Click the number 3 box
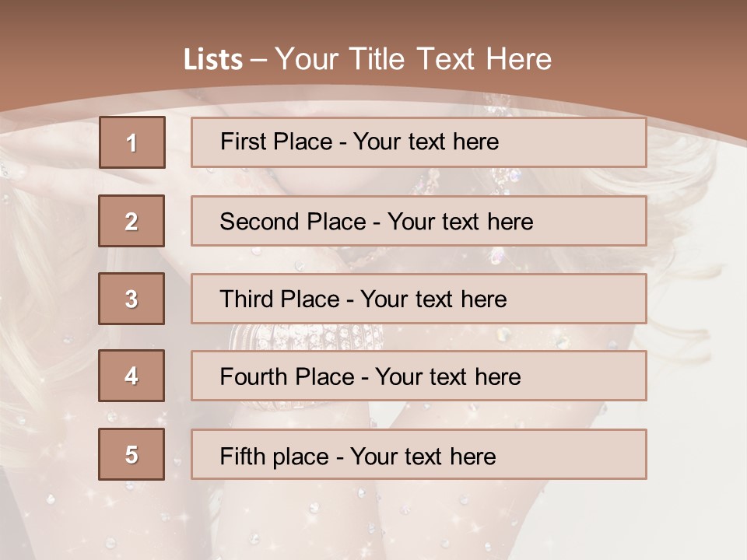Screen dimensions: 747x560 tap(132, 299)
